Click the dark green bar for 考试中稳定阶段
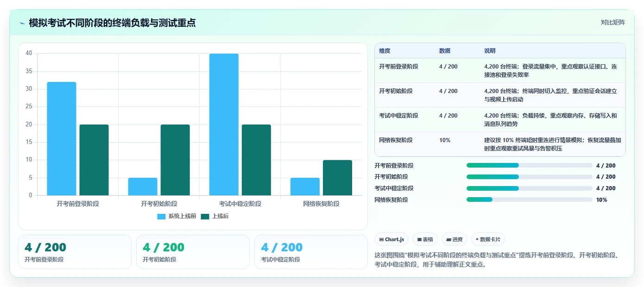 256,160
